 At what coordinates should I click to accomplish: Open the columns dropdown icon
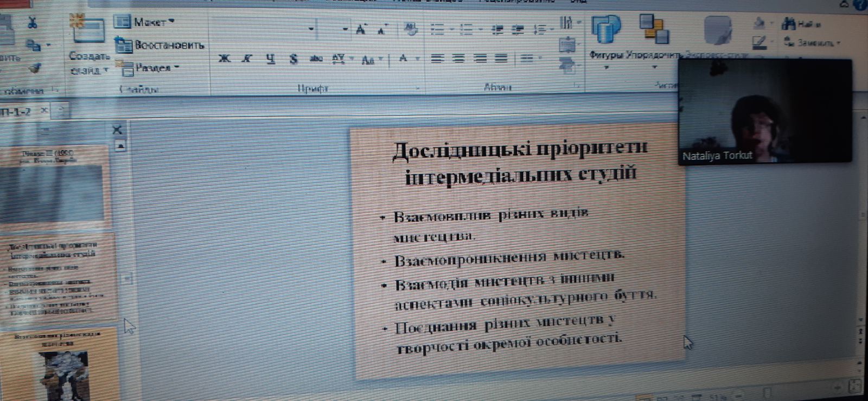pyautogui.click(x=531, y=58)
